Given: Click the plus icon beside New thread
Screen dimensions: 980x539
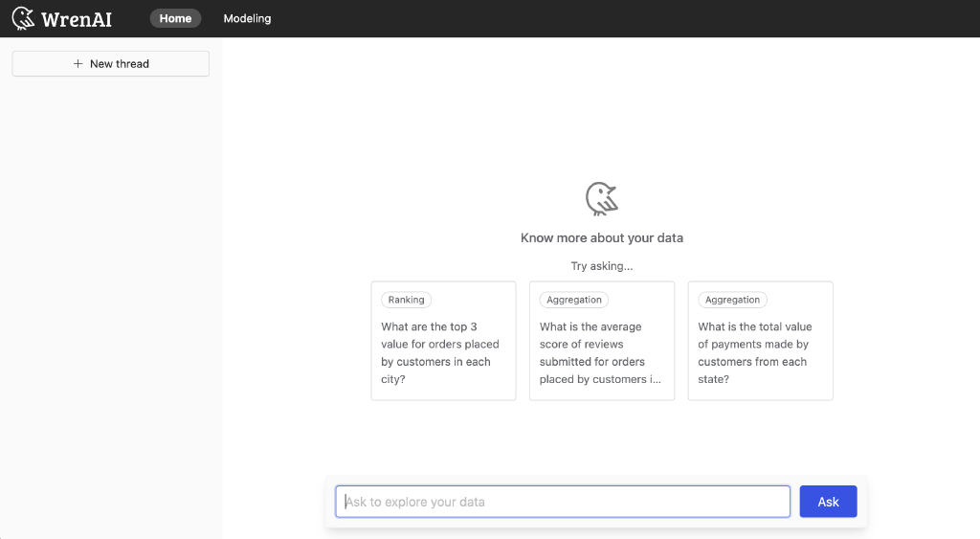Looking at the screenshot, I should point(78,64).
